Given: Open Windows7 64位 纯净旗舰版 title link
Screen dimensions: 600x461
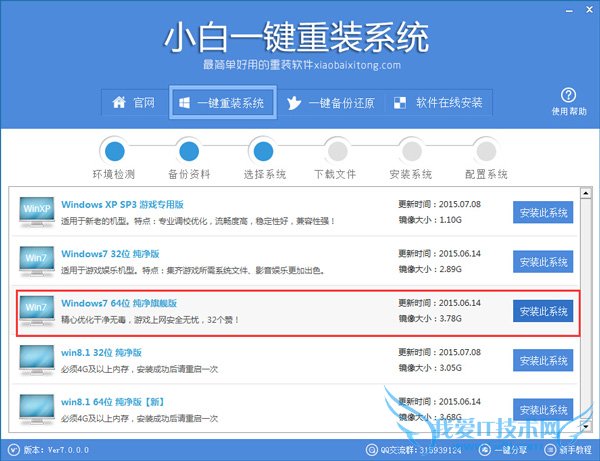Looking at the screenshot, I should pos(119,303).
